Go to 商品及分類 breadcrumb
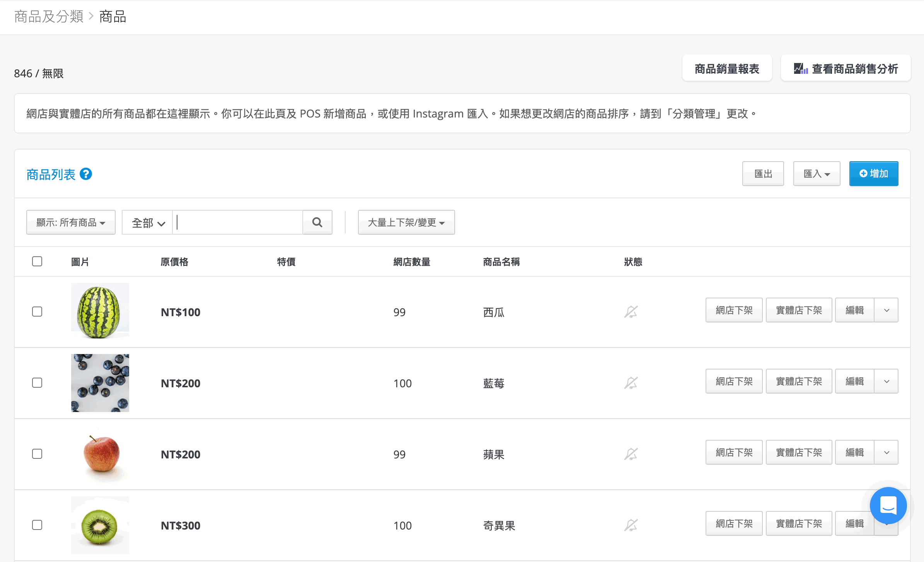 49,16
